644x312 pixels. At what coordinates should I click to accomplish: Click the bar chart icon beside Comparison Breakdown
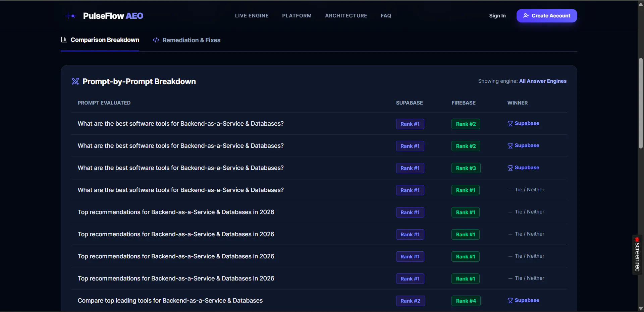(x=64, y=40)
